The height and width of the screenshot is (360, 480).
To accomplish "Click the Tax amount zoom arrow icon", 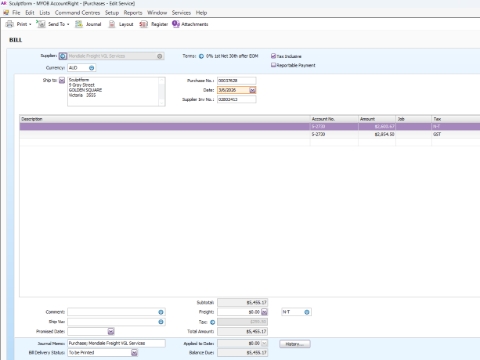I will [x=212, y=322].
